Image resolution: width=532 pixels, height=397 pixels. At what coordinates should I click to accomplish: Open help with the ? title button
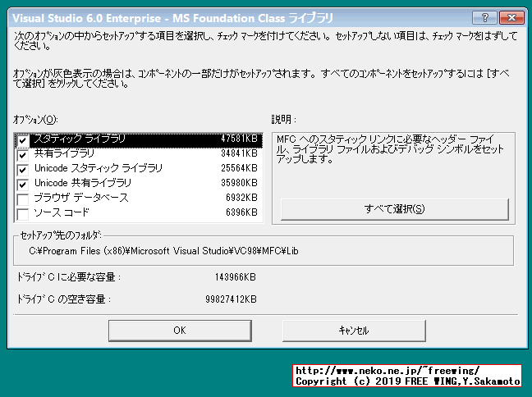point(484,17)
